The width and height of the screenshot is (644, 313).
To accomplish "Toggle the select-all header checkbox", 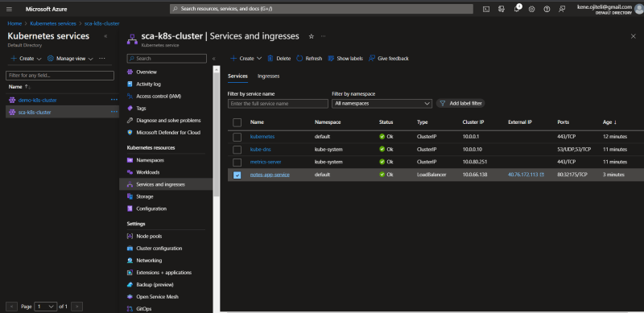I will [x=237, y=122].
